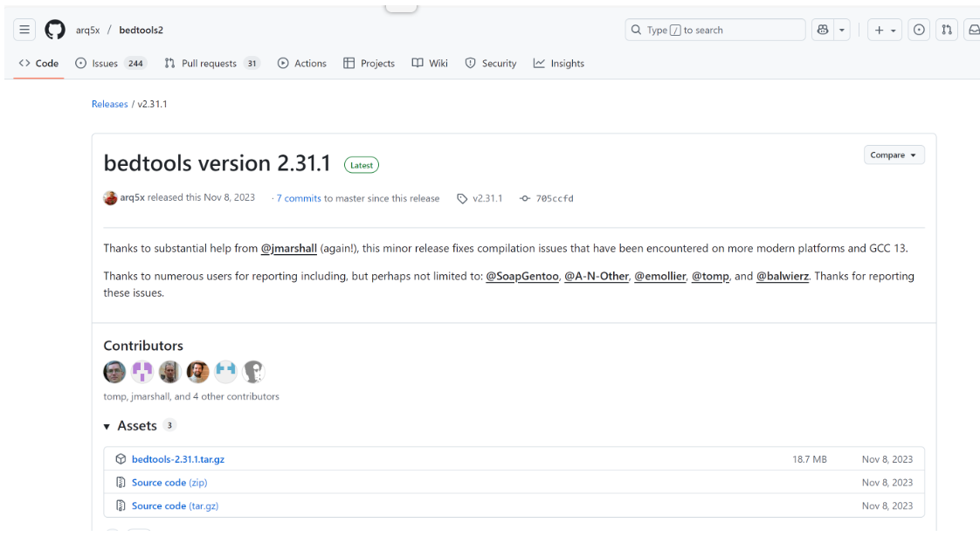Switch to the Wiki tab
980x543 pixels.
[x=430, y=63]
